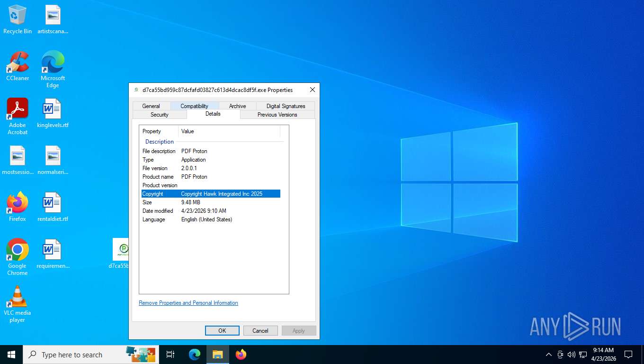Switch to the Compatibility tab

coord(194,106)
